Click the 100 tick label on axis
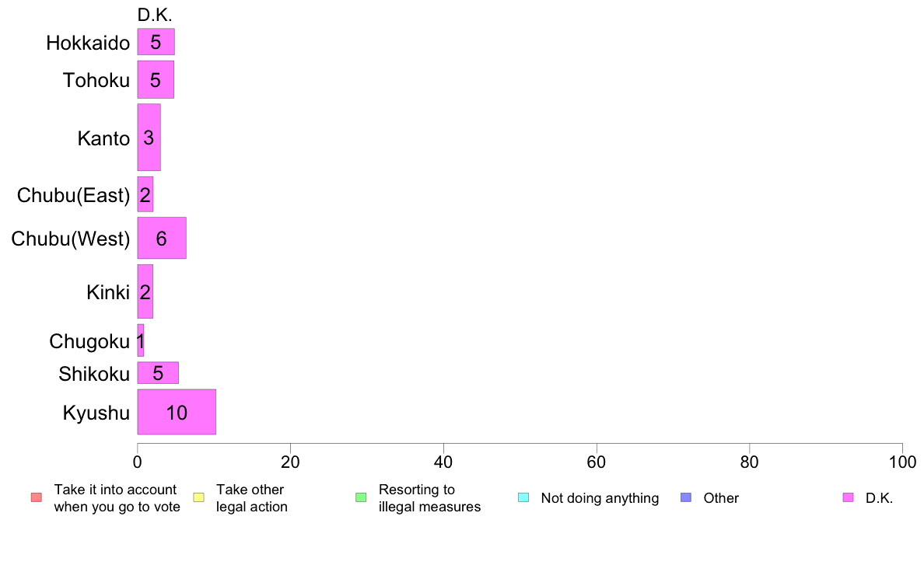 pyautogui.click(x=902, y=462)
